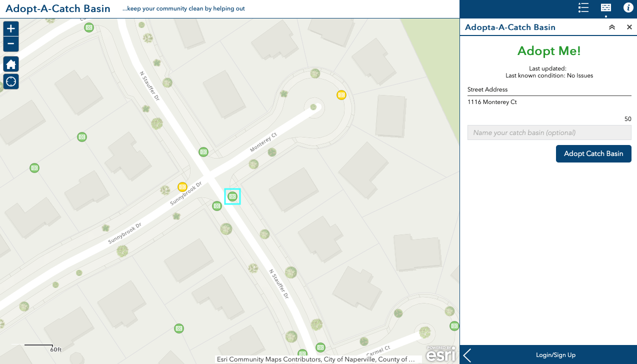Click the Adopt Me! heading
Image resolution: width=637 pixels, height=364 pixels.
pos(549,51)
